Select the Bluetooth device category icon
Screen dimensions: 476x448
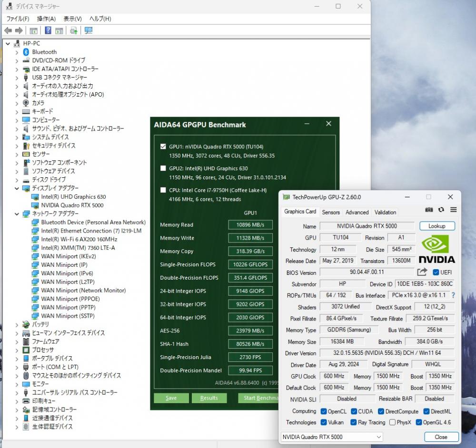(26, 52)
